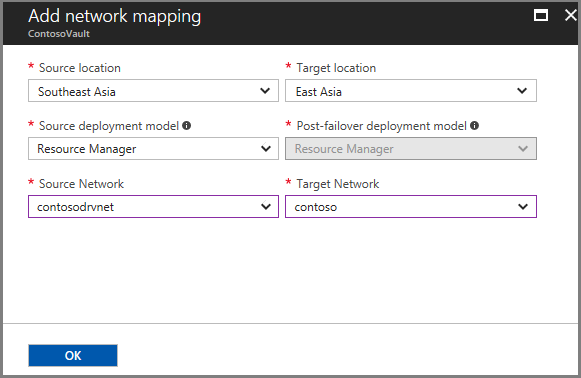Image resolution: width=581 pixels, height=378 pixels.
Task: Open the East Asia target location dropdown
Action: [x=411, y=90]
